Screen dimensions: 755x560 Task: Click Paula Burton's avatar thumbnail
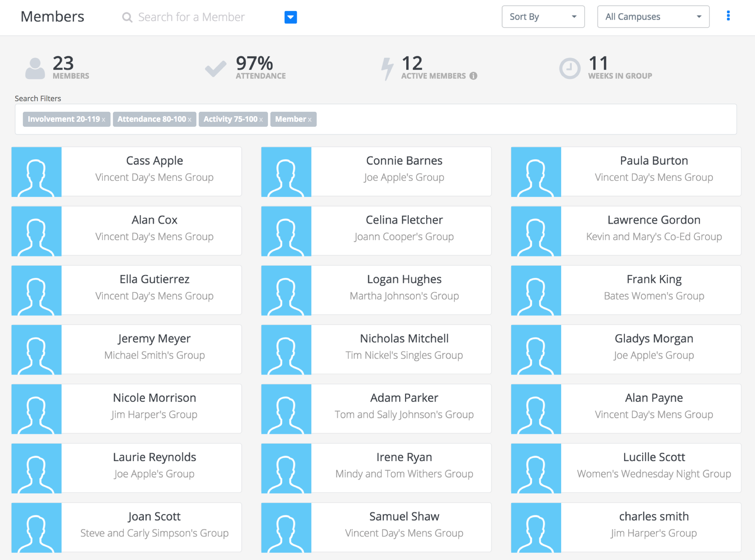536,172
